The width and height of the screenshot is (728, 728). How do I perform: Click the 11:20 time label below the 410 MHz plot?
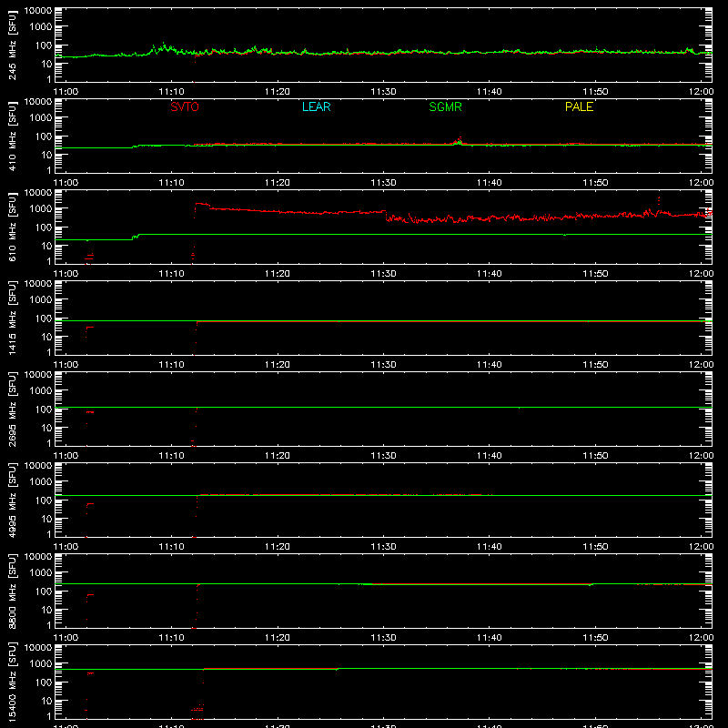click(x=278, y=183)
